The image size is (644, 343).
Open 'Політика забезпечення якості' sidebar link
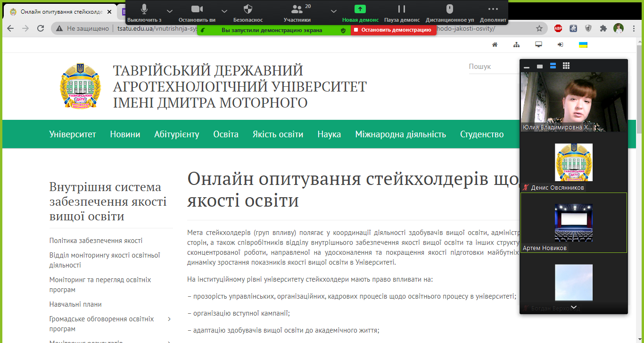coord(96,241)
